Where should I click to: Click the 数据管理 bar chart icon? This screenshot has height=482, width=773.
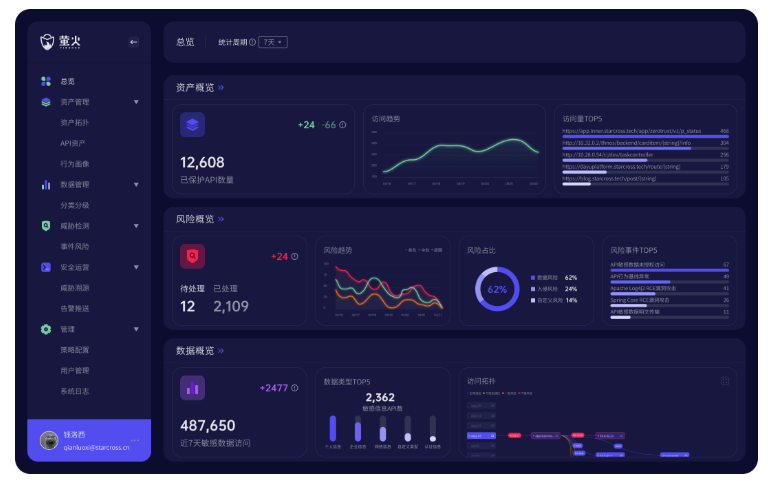(46, 185)
